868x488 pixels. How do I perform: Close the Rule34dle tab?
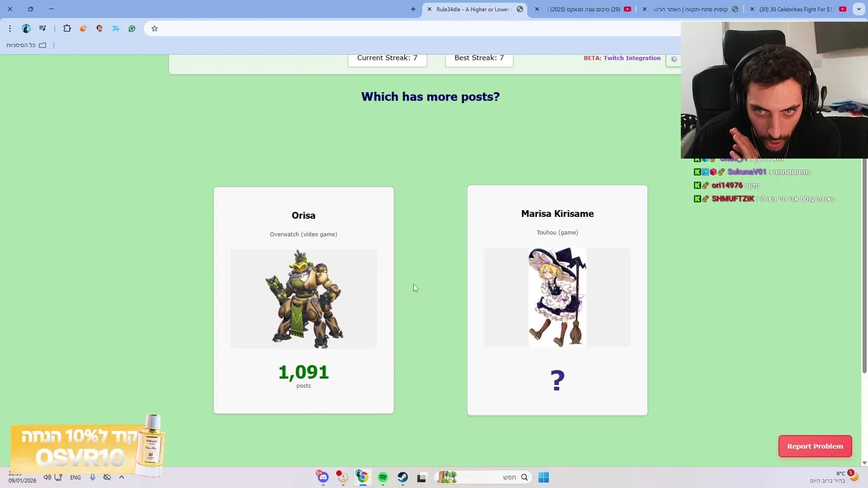[x=429, y=9]
